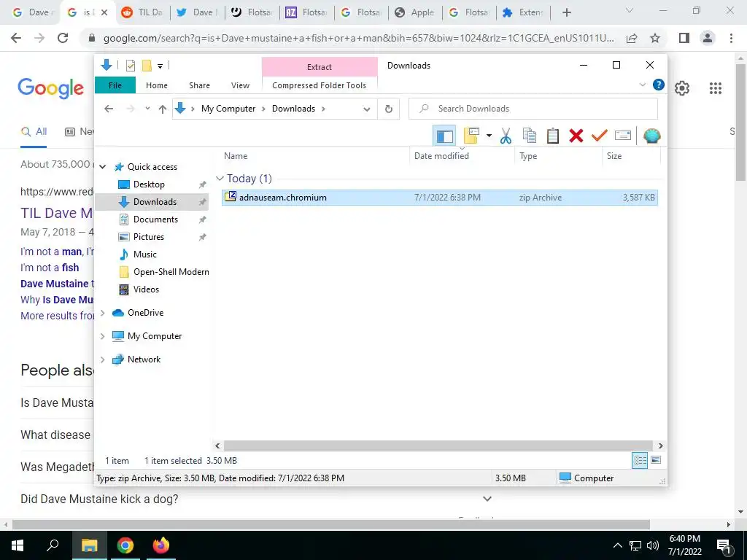Screen dimensions: 747x560
Task: Collapse the Today (1) group
Action: click(x=220, y=179)
